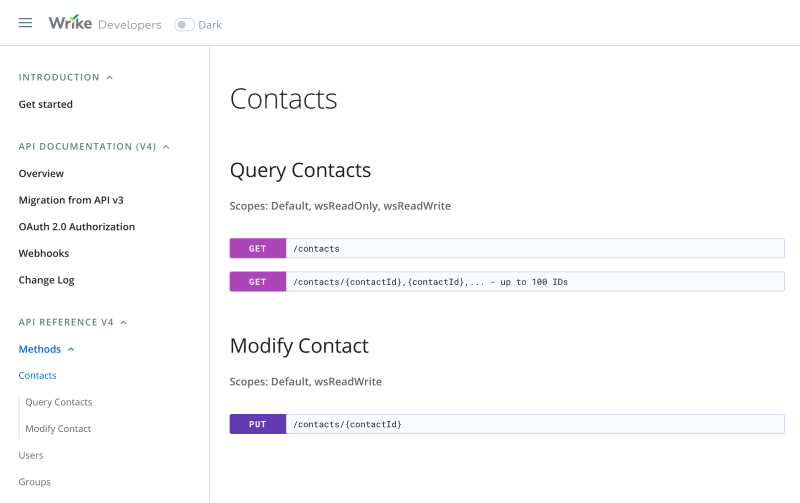Expand the PUT /contacts/{contactId} endpoint

coord(506,424)
